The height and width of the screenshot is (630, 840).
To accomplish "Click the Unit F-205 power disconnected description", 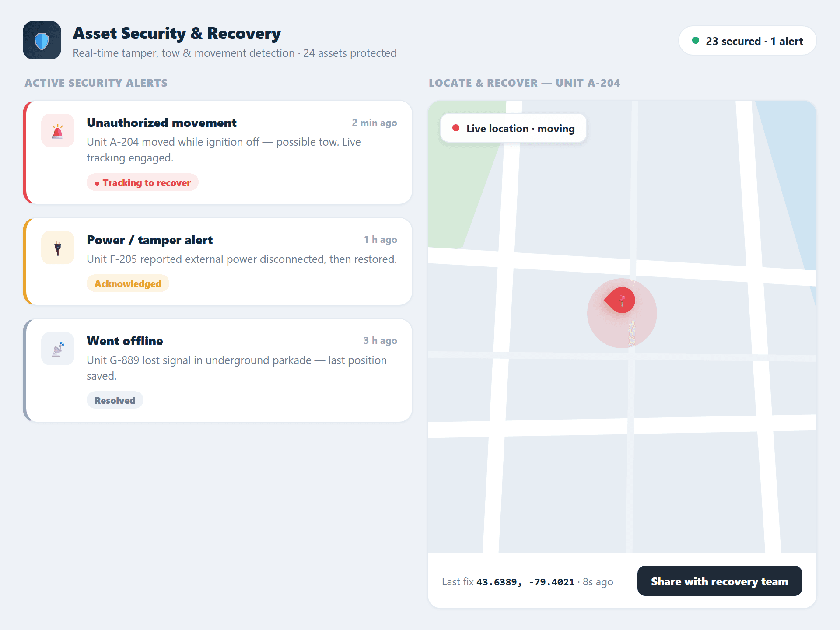I will coord(241,259).
